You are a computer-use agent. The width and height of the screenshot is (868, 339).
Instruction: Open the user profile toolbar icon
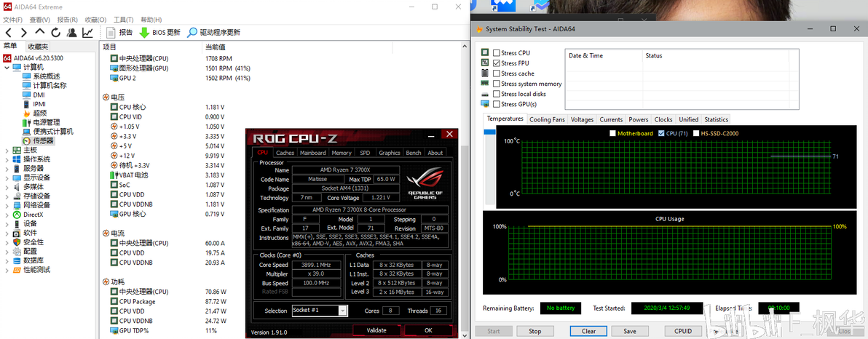pos(71,33)
